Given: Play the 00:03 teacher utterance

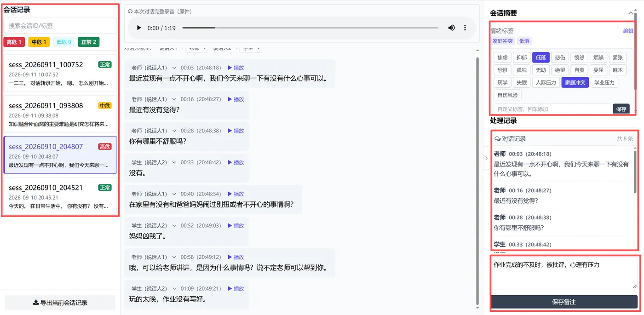Looking at the screenshot, I should [236, 68].
